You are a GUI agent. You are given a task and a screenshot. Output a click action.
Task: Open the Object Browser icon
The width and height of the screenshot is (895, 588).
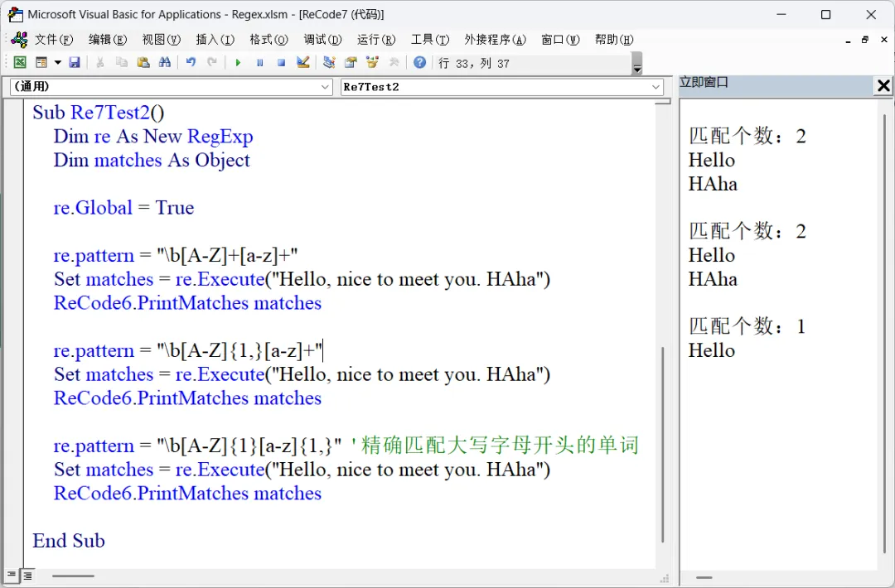click(372, 62)
